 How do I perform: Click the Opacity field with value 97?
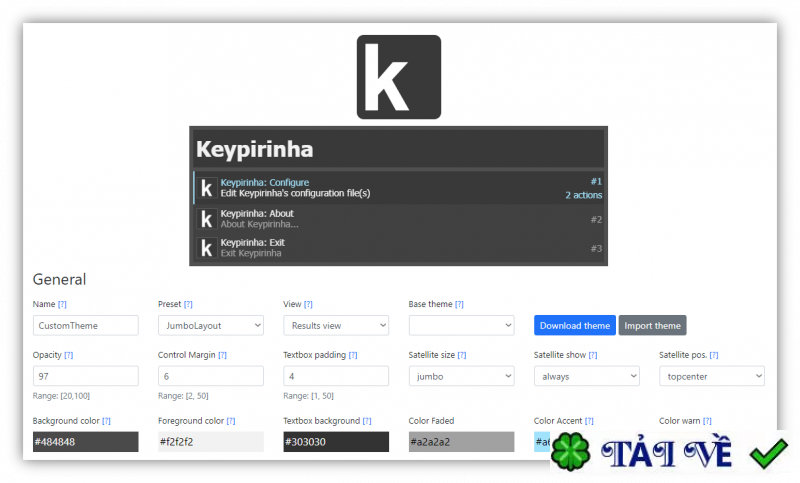[86, 376]
